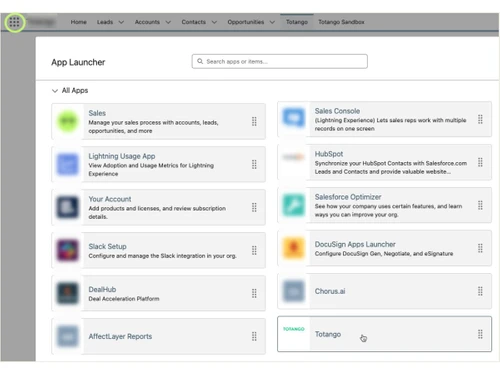500x375 pixels.
Task: Click the Search apps or items field
Action: click(x=280, y=61)
